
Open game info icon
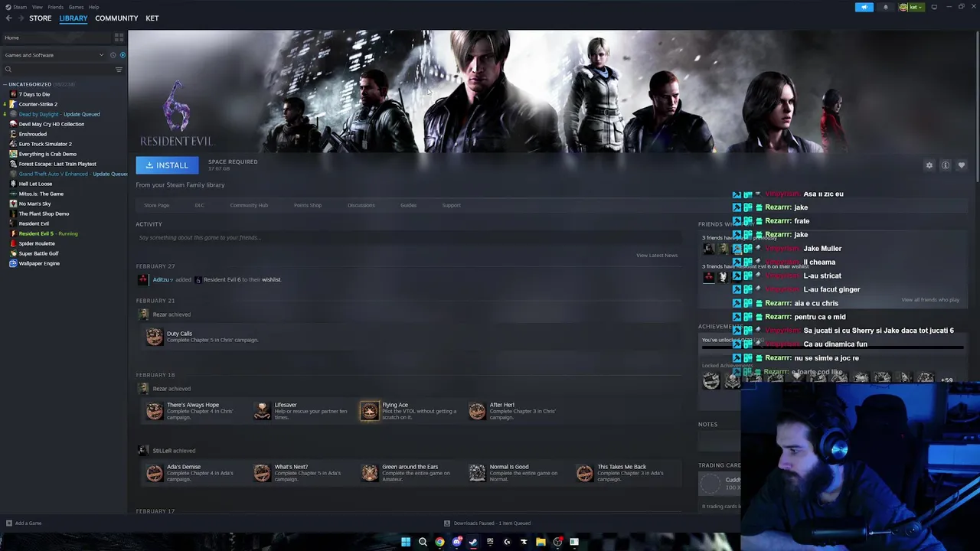click(946, 165)
